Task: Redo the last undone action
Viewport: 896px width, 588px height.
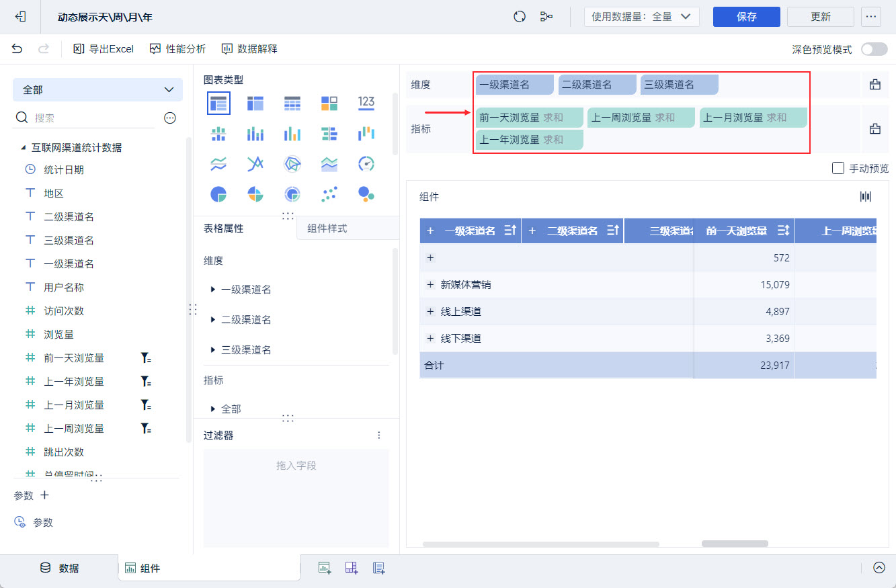Action: click(x=44, y=48)
